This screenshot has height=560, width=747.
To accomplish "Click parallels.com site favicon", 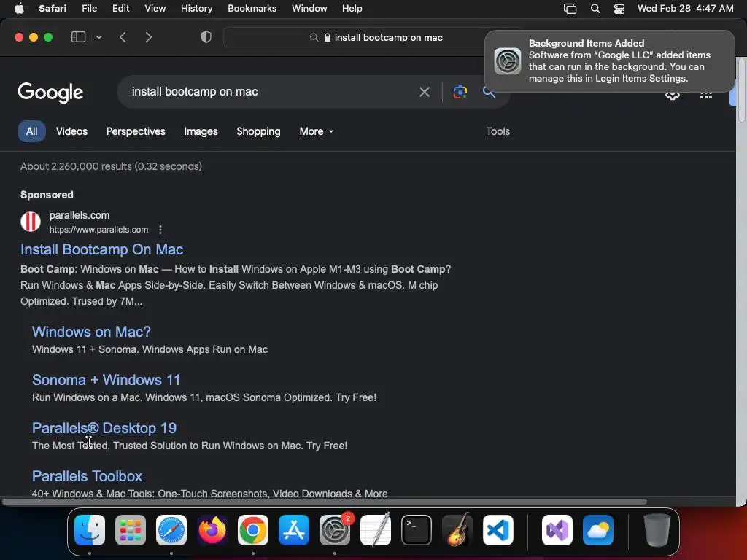I will coord(31,222).
